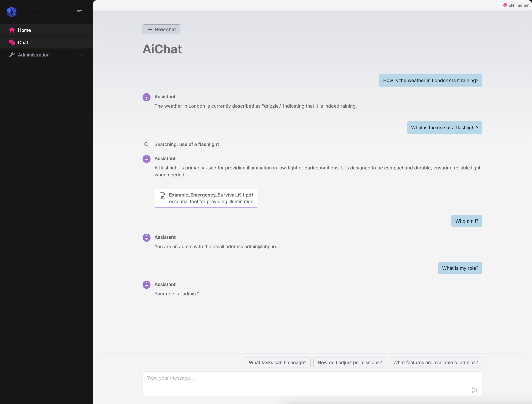Image resolution: width=532 pixels, height=404 pixels.
Task: Click the Home house icon
Action: point(12,30)
